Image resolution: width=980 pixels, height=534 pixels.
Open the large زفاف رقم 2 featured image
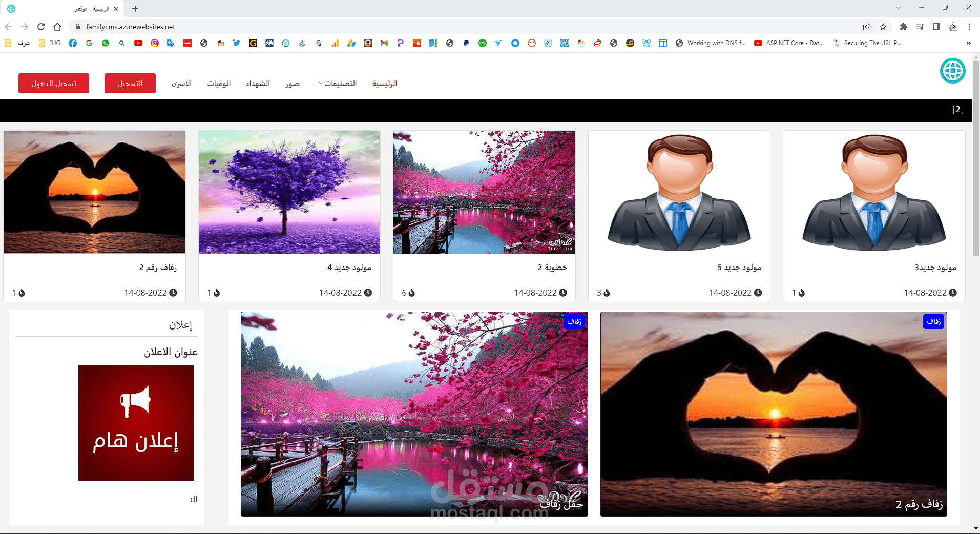pos(774,414)
